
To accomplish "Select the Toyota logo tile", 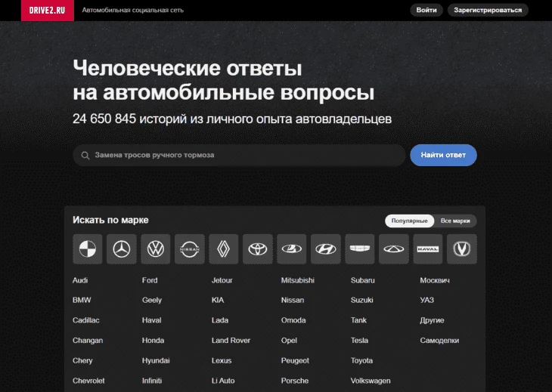I will [x=258, y=249].
